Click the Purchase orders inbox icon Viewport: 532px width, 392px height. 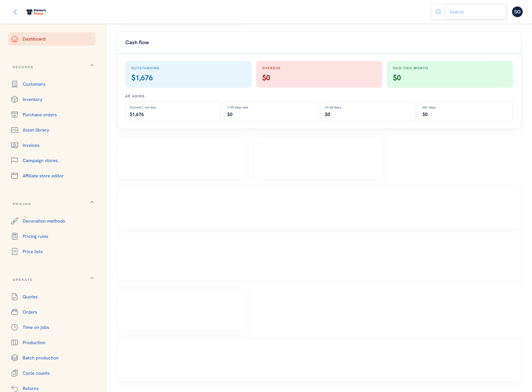15,115
